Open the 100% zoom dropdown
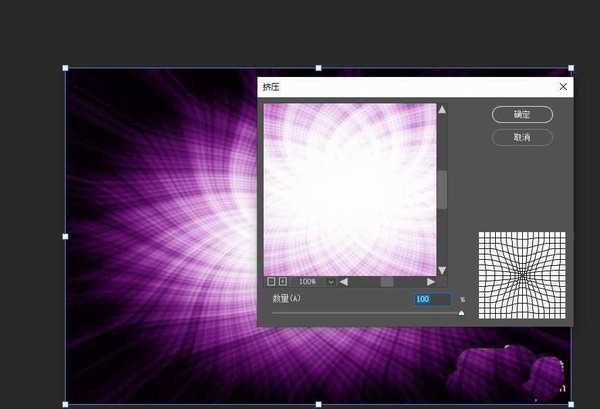Image resolution: width=600 pixels, height=409 pixels. 331,282
